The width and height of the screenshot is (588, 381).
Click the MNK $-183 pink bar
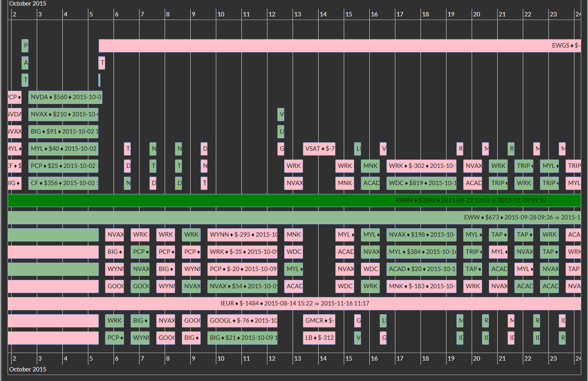click(421, 286)
